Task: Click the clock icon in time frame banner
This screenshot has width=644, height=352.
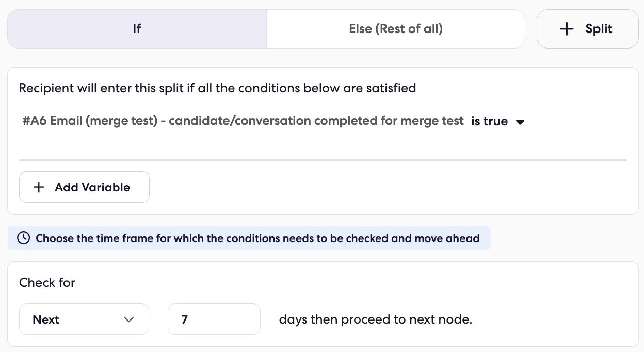Action: click(x=23, y=238)
